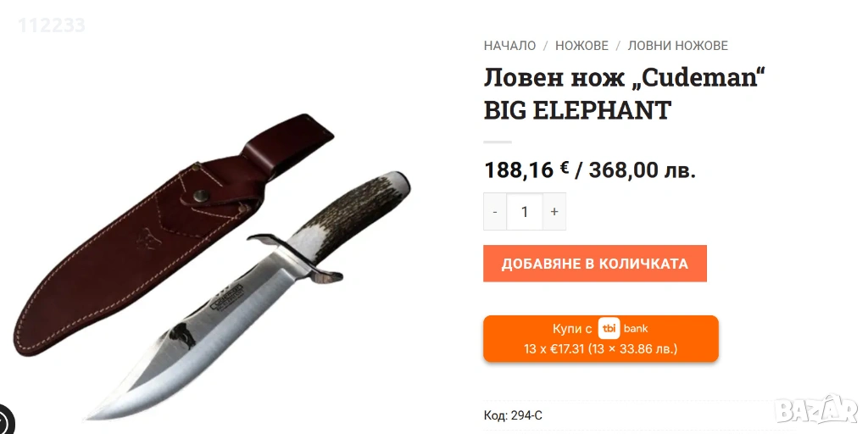Click the product code Код: 294-C
Screen dimensions: 868x434
click(x=513, y=415)
